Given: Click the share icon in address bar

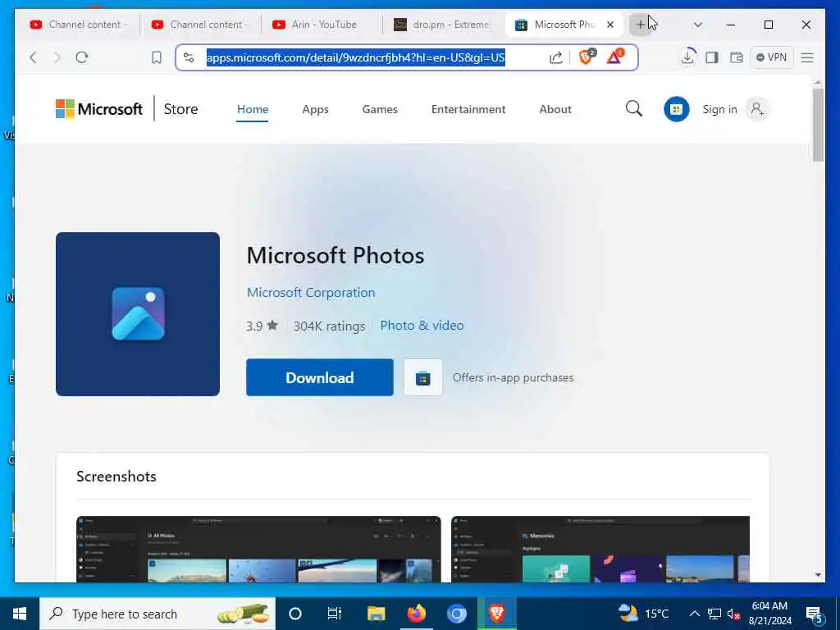Looking at the screenshot, I should (x=556, y=57).
